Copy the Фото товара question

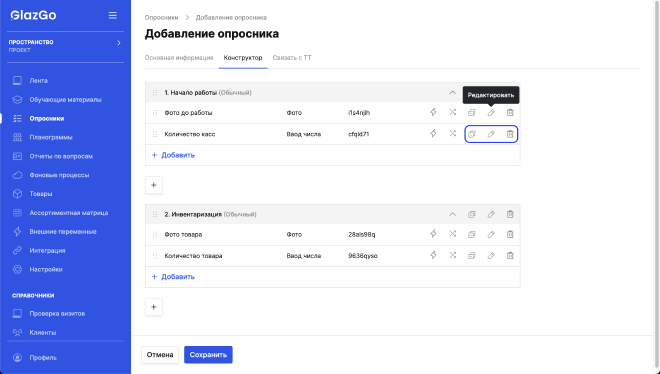point(471,234)
